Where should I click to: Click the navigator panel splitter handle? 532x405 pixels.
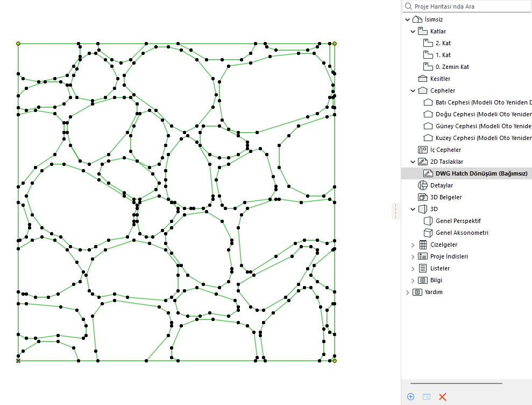tap(395, 211)
